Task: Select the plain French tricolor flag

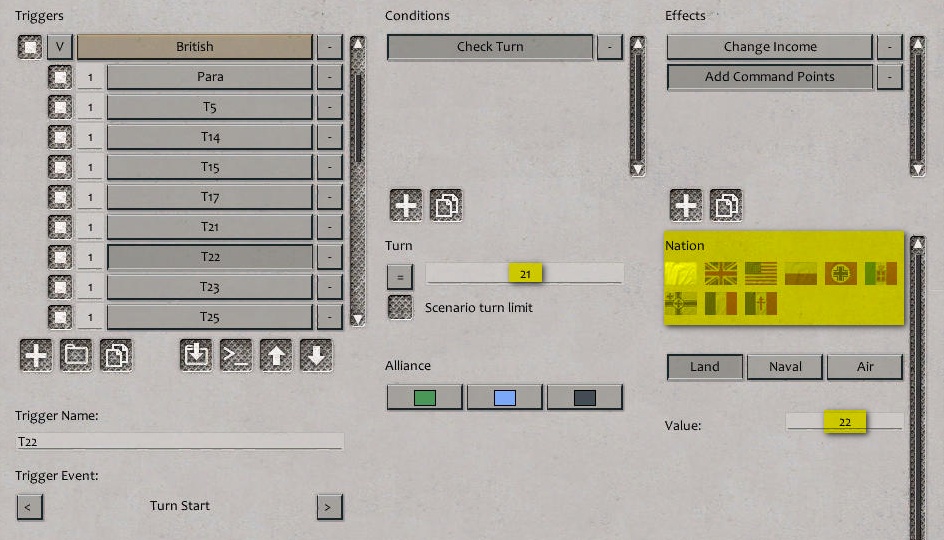Action: 721,303
